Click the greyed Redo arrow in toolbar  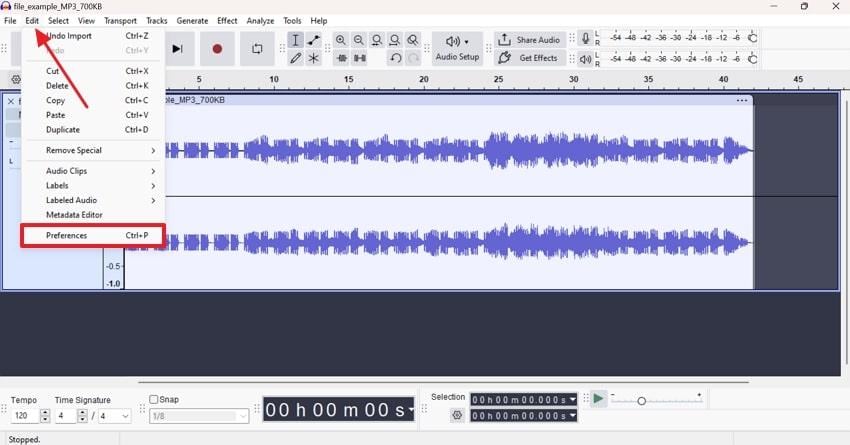pos(413,58)
